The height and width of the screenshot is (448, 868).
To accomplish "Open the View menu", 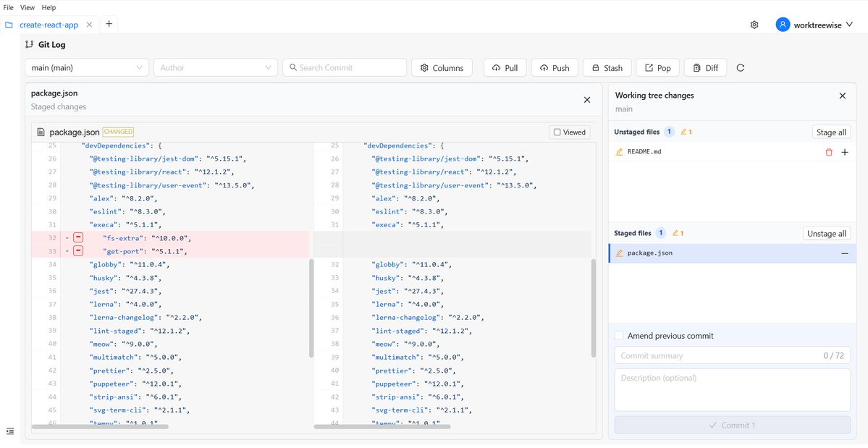I will point(28,8).
